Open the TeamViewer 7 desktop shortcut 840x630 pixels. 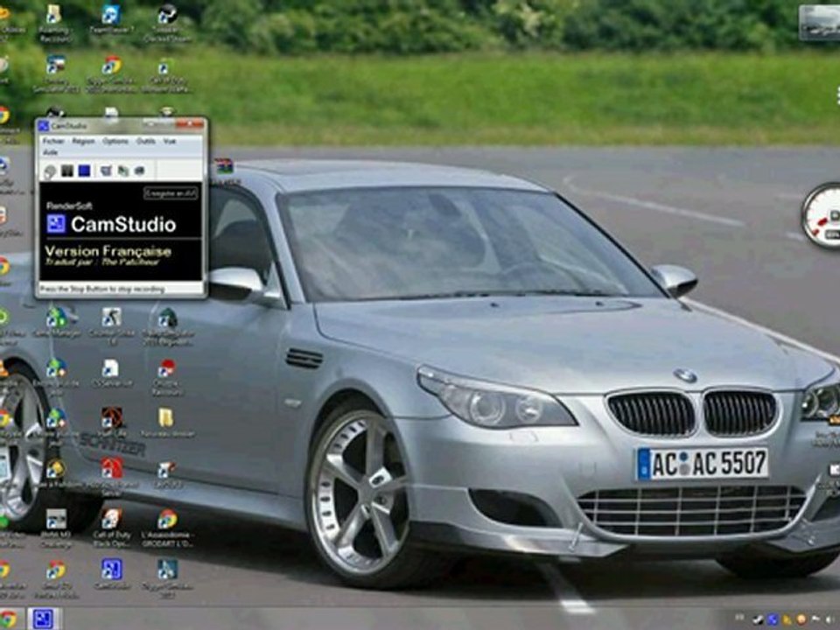pyautogui.click(x=111, y=21)
